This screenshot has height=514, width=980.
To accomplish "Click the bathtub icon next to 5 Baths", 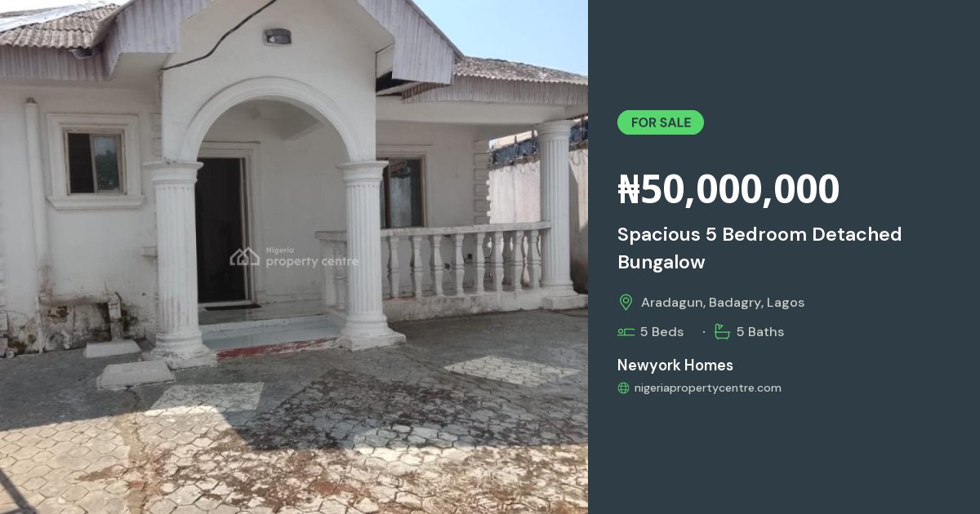I will (x=722, y=331).
